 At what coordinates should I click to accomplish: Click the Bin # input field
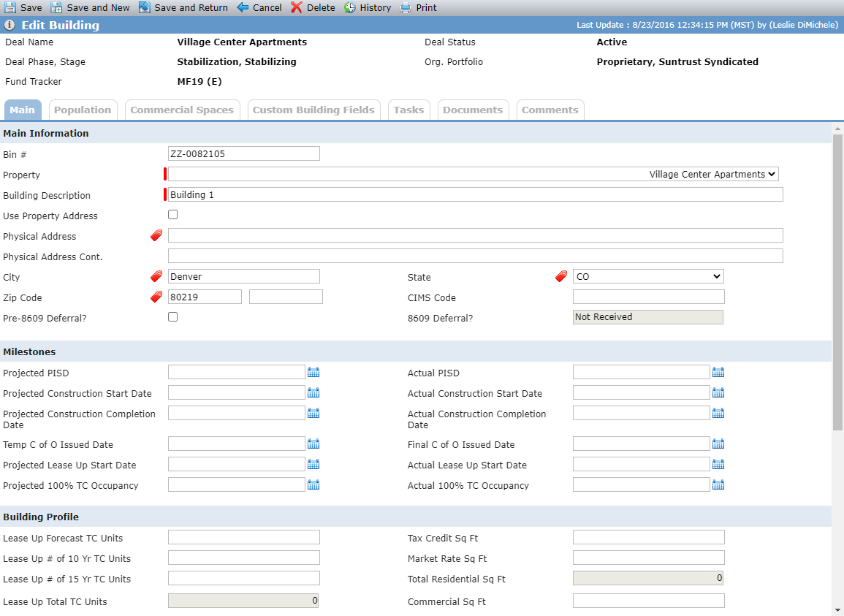[x=244, y=153]
